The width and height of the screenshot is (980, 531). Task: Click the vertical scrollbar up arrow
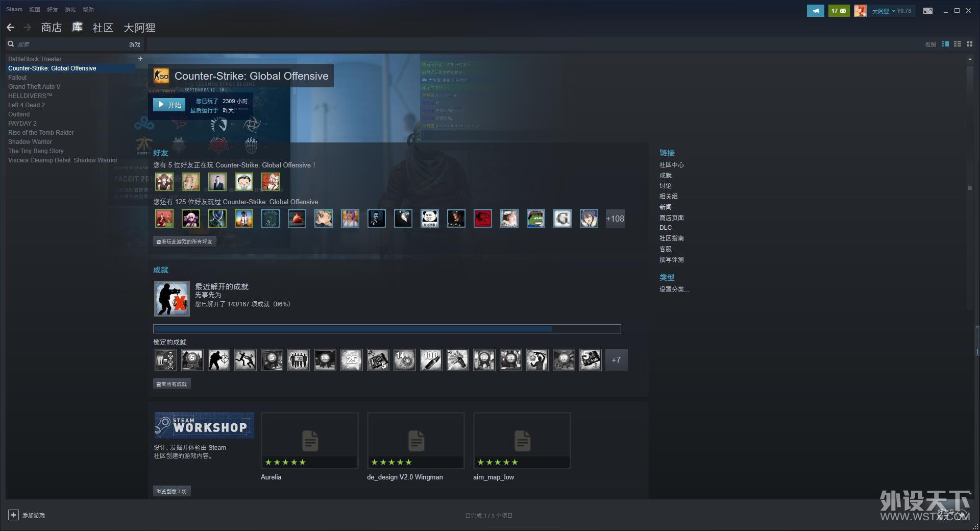coord(970,59)
